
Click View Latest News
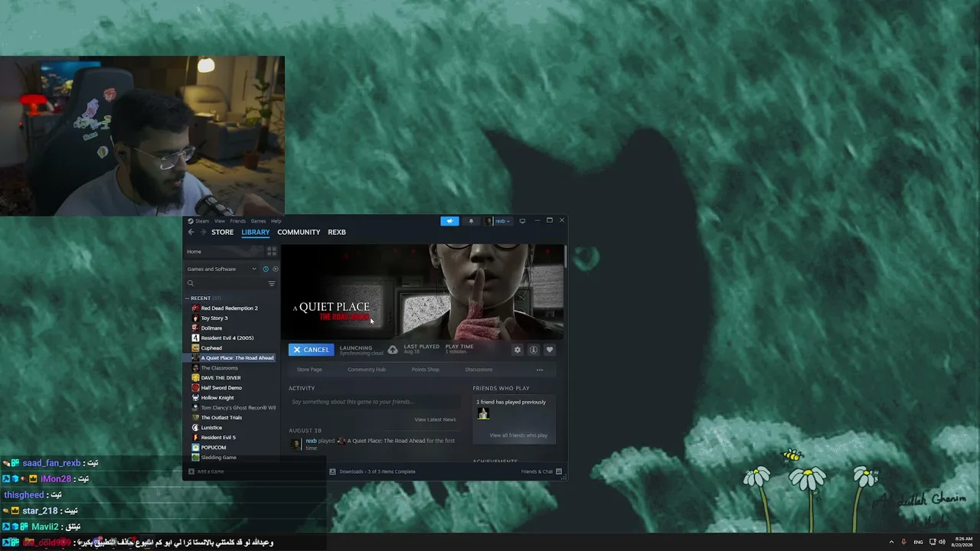435,419
